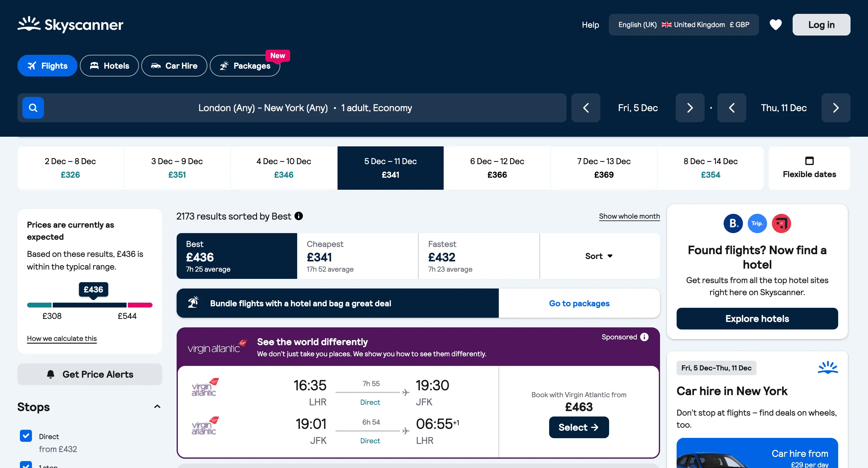Open Show whole month view

[x=629, y=216]
